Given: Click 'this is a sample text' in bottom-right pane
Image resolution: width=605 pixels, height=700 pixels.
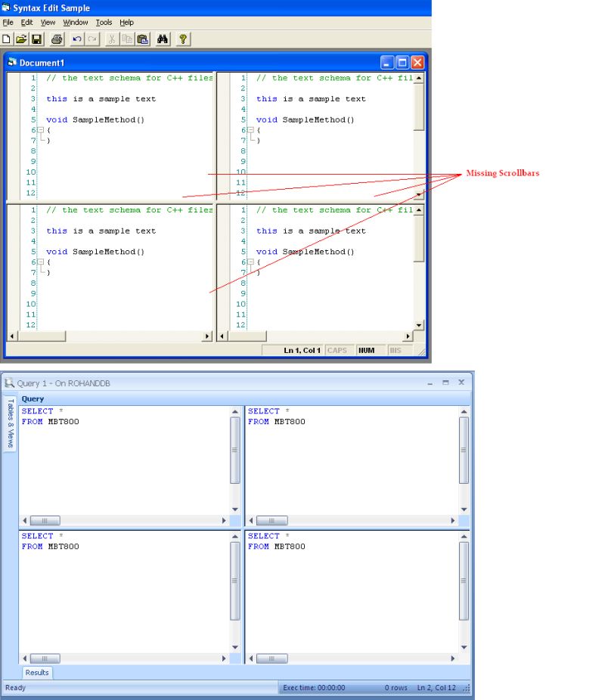Looking at the screenshot, I should pyautogui.click(x=312, y=231).
